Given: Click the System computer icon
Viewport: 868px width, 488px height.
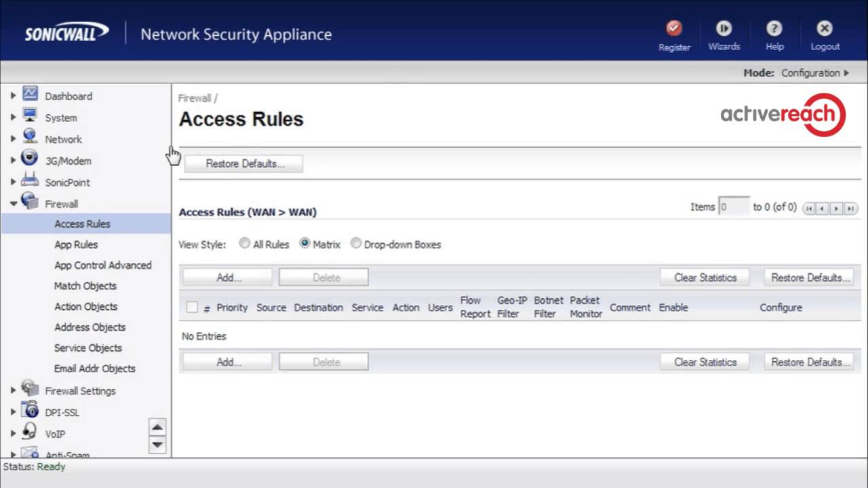Looking at the screenshot, I should pyautogui.click(x=30, y=115).
